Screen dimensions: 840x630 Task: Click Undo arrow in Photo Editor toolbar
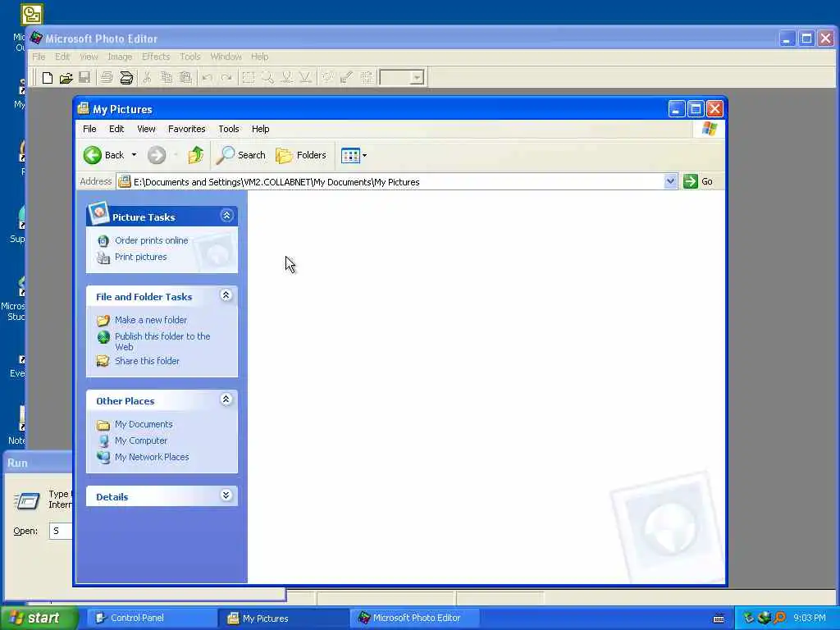click(207, 78)
